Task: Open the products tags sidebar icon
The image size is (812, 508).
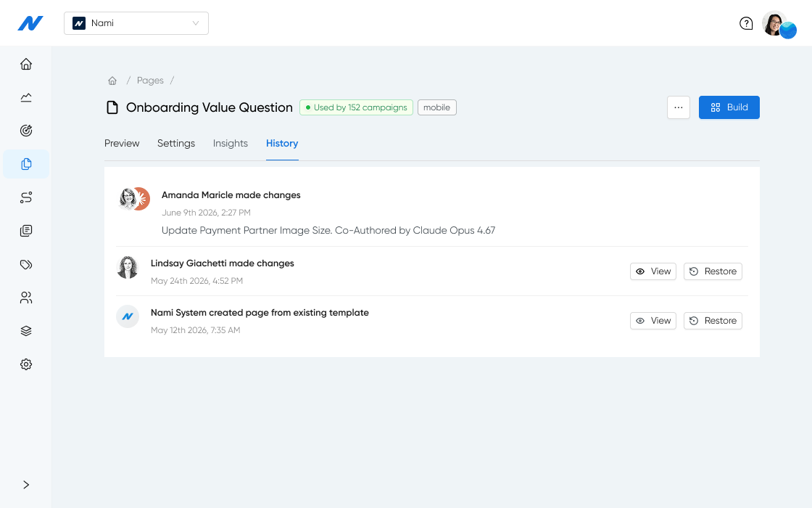Action: click(x=26, y=264)
